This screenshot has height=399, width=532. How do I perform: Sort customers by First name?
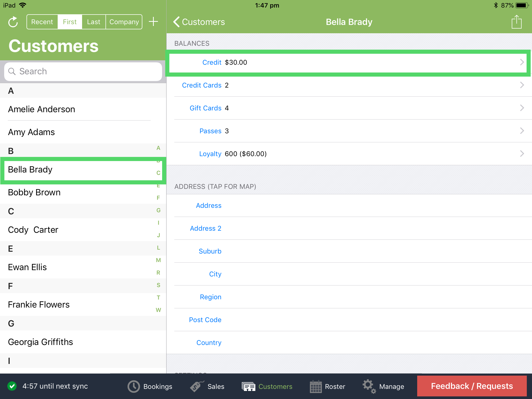point(70,22)
